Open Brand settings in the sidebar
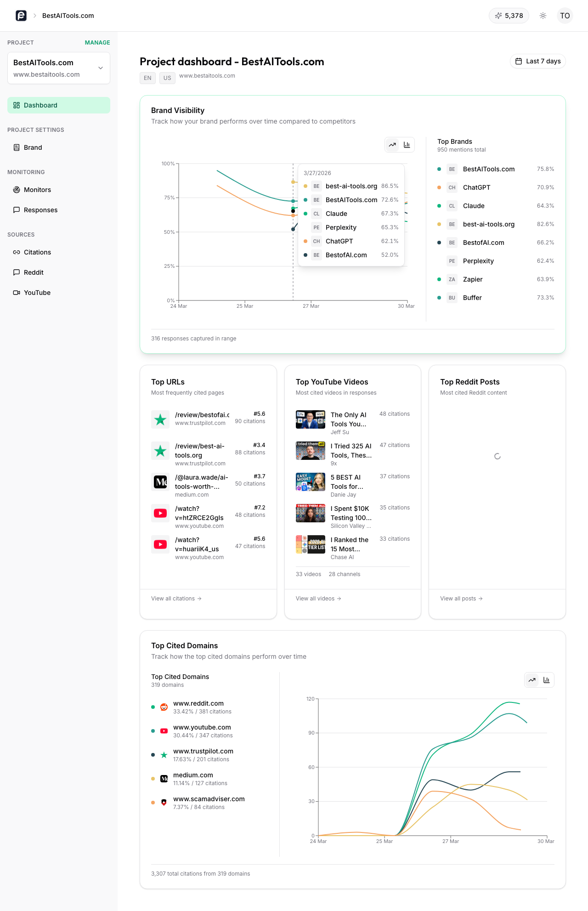Image resolution: width=588 pixels, height=911 pixels. [59, 147]
